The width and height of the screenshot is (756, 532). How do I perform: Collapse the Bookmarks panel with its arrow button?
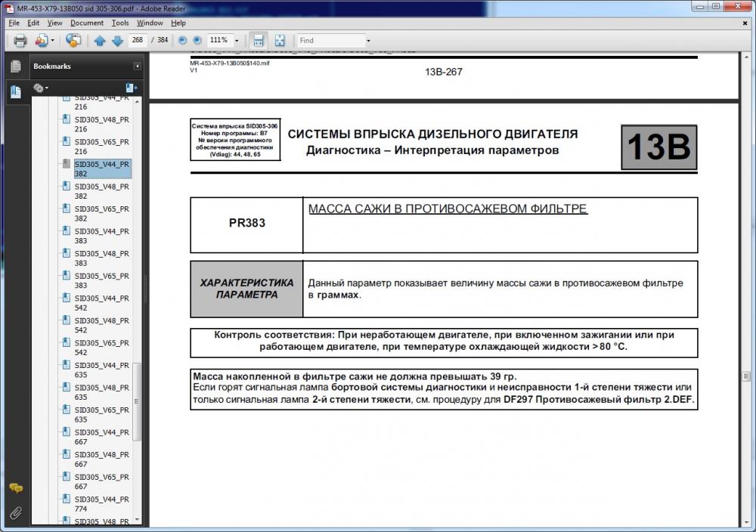click(x=138, y=66)
